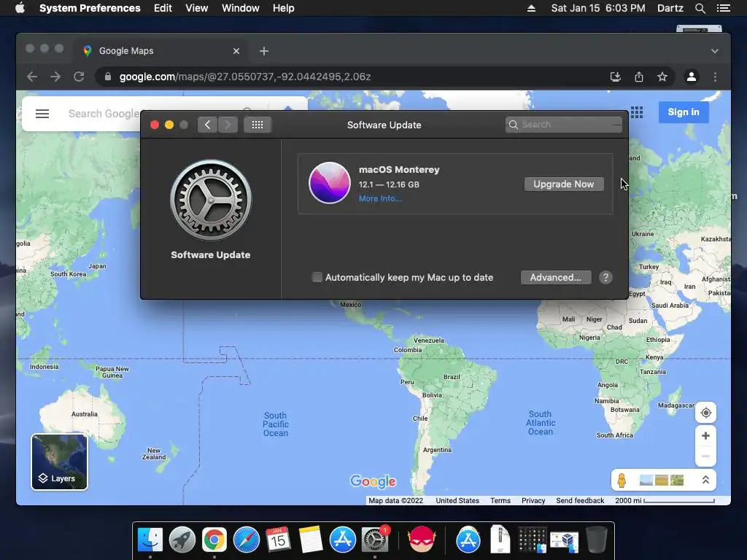Click the date and time in menu bar

(598, 8)
